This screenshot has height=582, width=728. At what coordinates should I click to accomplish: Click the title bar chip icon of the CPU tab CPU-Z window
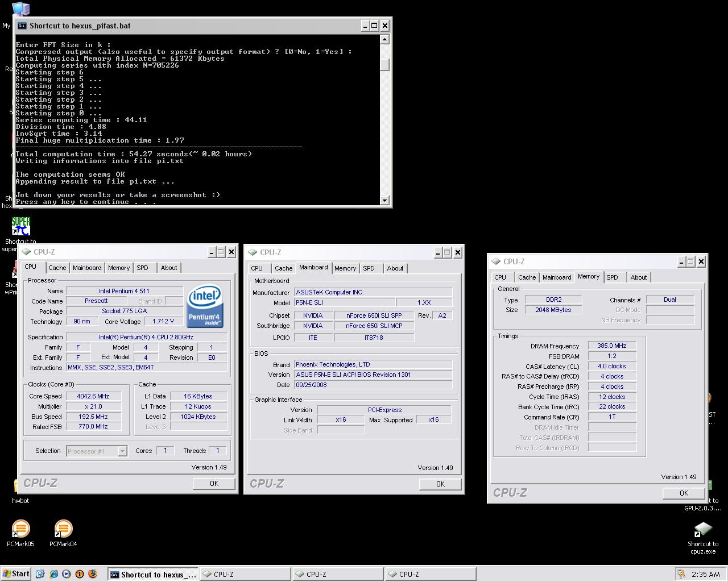click(27, 252)
